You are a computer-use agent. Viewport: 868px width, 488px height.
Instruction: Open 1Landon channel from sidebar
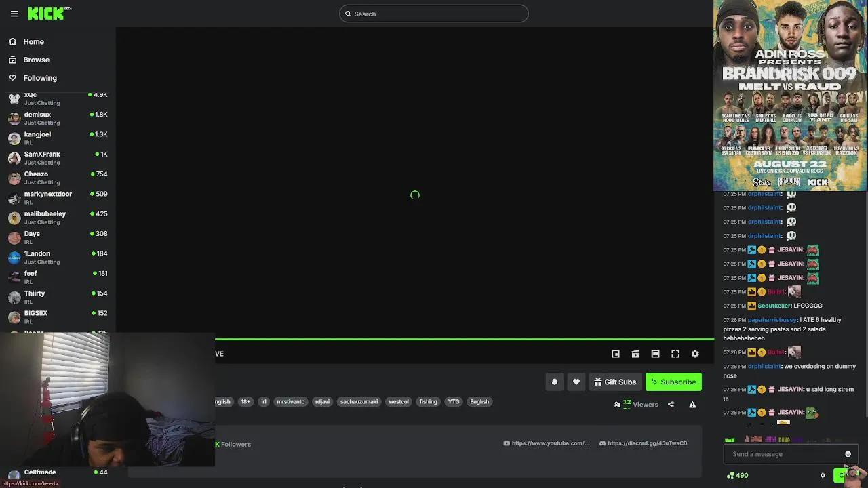click(x=58, y=257)
